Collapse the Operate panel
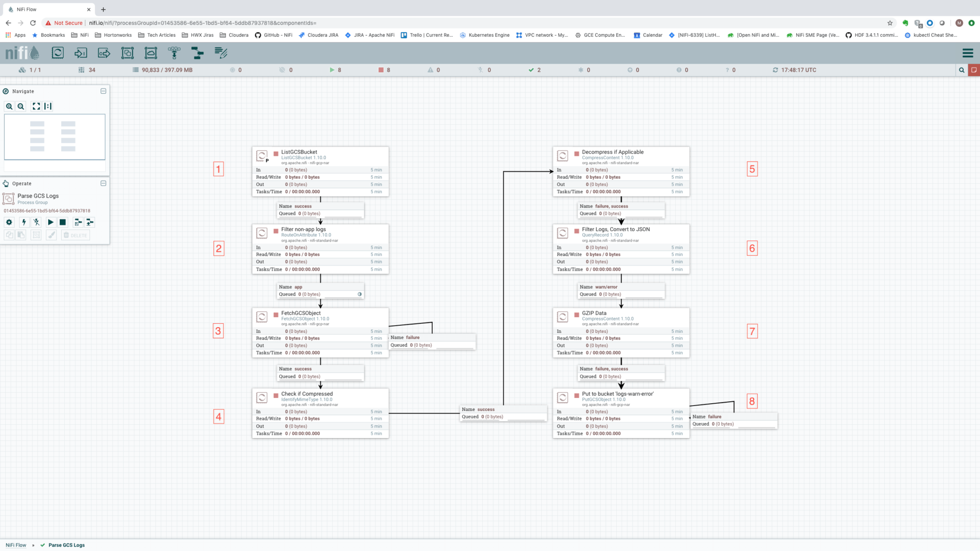The image size is (980, 551). tap(103, 183)
